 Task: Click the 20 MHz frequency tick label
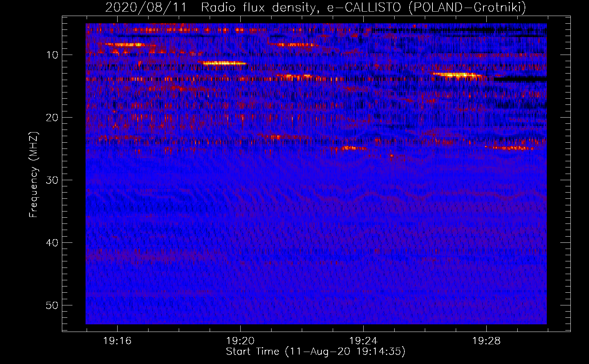(x=52, y=118)
